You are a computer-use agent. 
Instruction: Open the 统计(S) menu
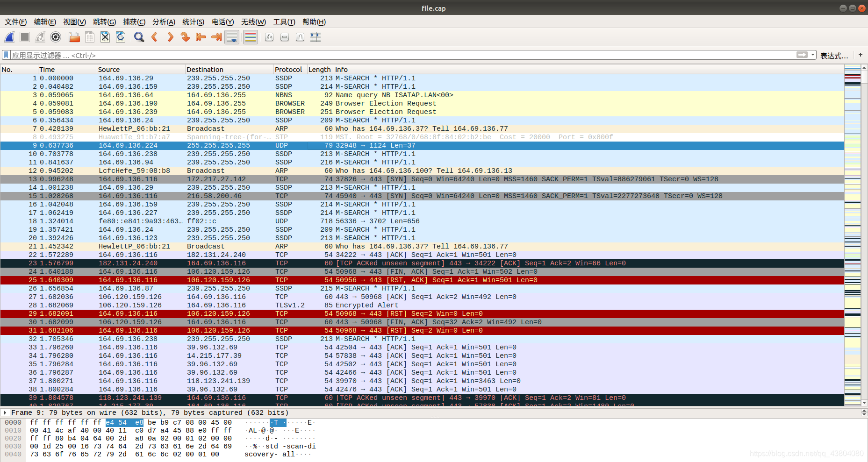coord(194,22)
